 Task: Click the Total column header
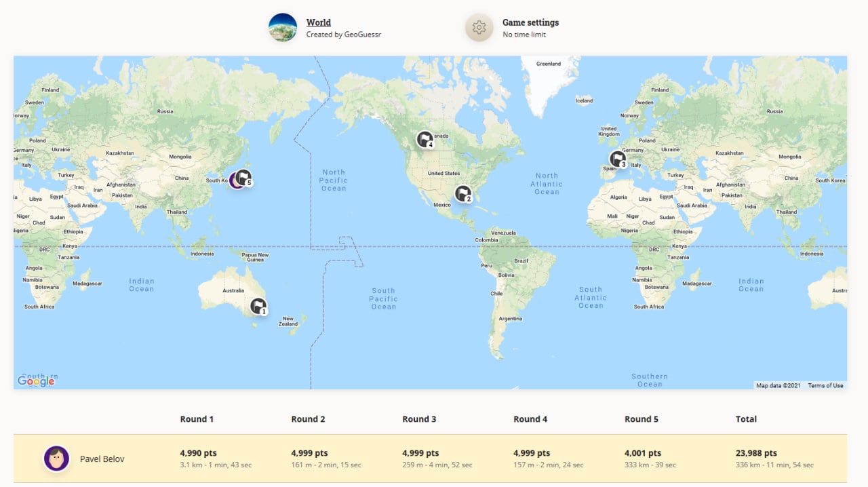746,419
